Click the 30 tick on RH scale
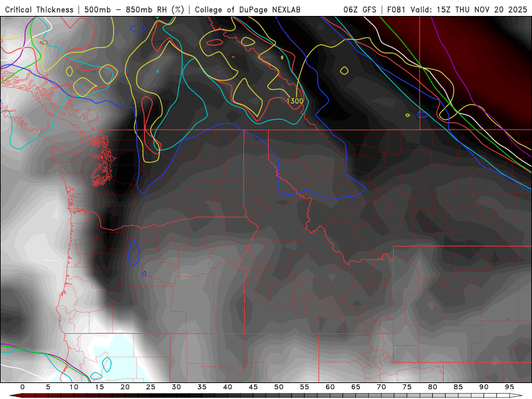The image size is (532, 399). [x=176, y=387]
